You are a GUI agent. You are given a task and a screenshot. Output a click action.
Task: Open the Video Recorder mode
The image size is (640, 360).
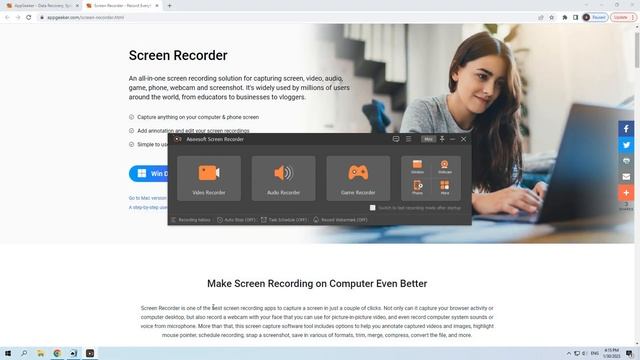[x=209, y=178]
